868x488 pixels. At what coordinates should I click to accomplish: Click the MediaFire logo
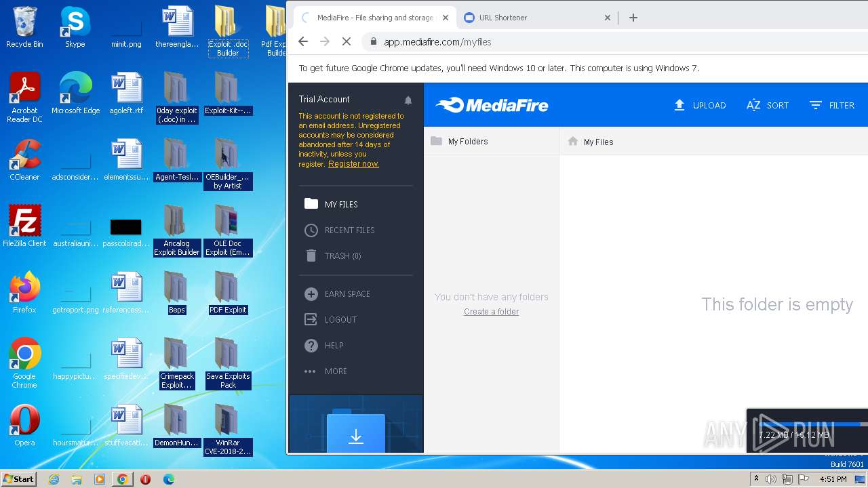[492, 105]
